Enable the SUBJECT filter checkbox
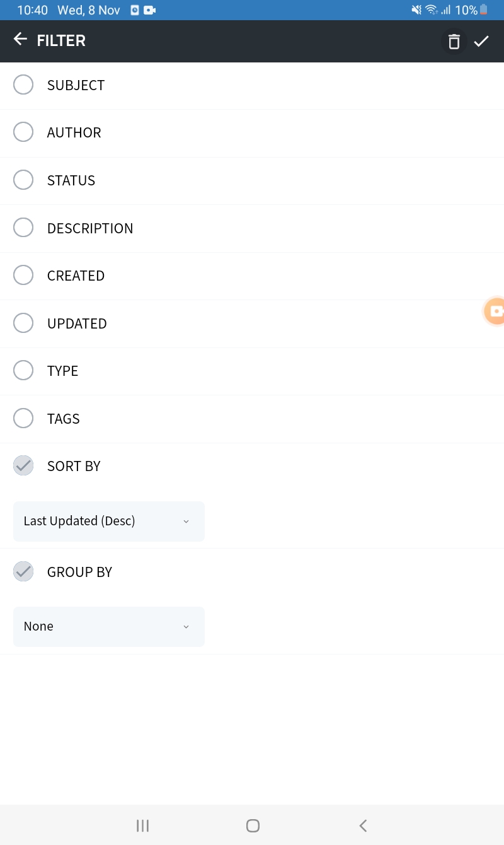This screenshot has height=845, width=504. pos(23,85)
